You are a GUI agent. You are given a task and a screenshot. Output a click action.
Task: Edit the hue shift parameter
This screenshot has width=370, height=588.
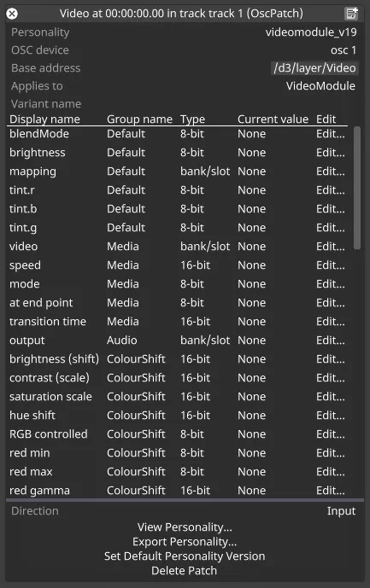[x=330, y=415]
